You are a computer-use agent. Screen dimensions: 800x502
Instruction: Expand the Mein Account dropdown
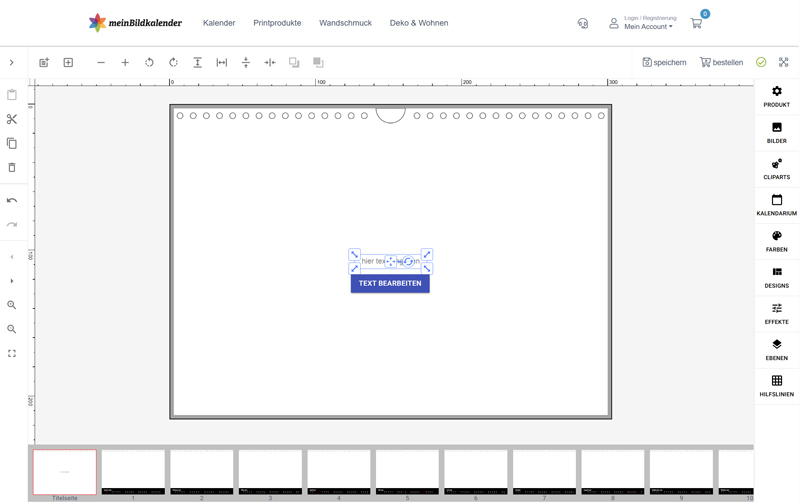tap(648, 27)
